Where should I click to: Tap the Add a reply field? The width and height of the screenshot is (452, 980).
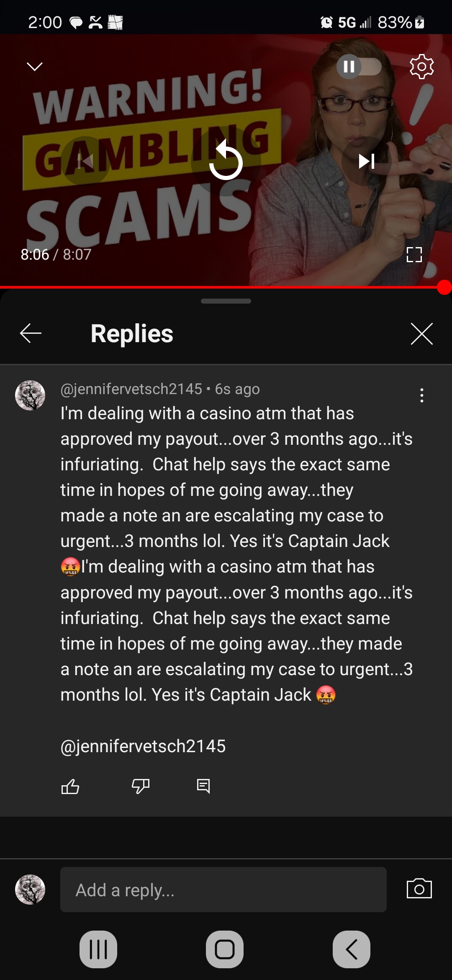223,890
